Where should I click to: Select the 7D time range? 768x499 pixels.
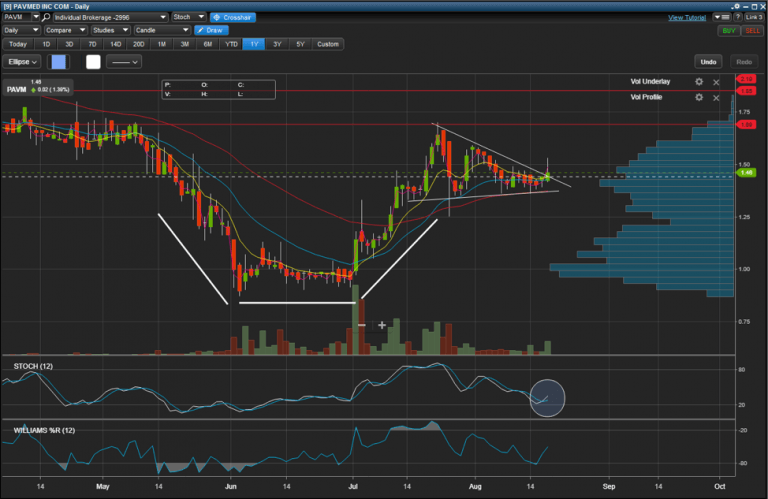[92, 44]
